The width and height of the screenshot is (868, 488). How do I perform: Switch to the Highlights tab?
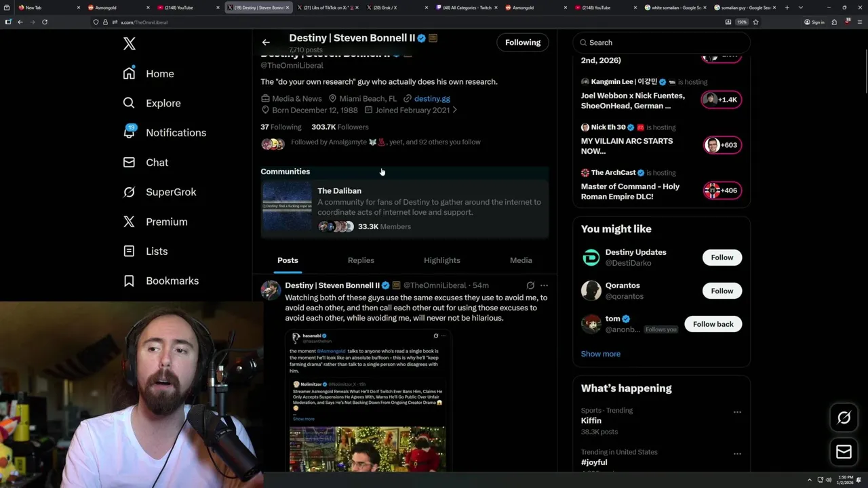point(442,260)
